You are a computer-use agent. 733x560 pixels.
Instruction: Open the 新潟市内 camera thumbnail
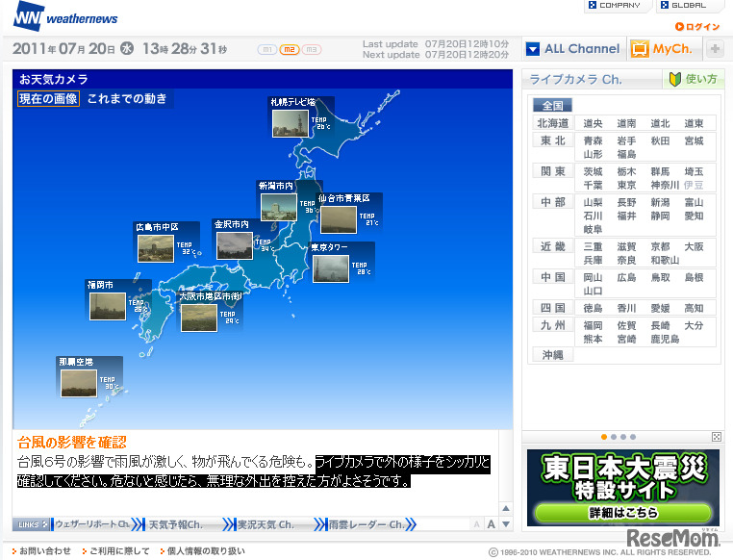click(279, 207)
